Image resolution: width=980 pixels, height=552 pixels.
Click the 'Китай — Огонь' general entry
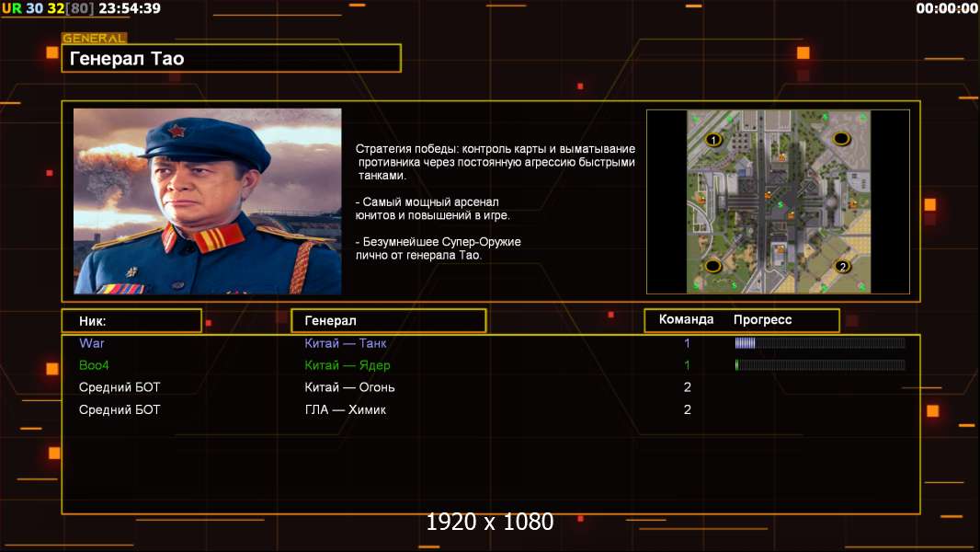coord(349,387)
